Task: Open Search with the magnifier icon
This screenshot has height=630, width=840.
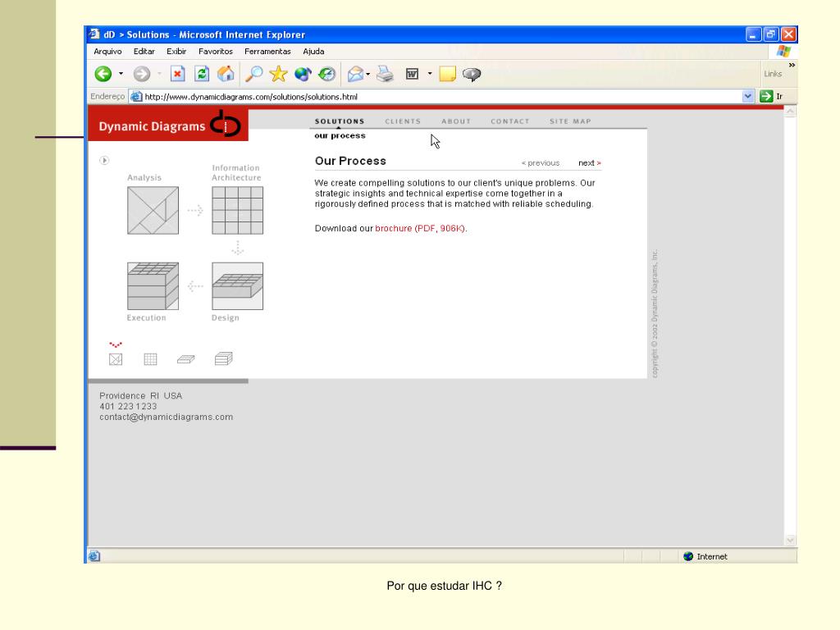Action: click(254, 74)
